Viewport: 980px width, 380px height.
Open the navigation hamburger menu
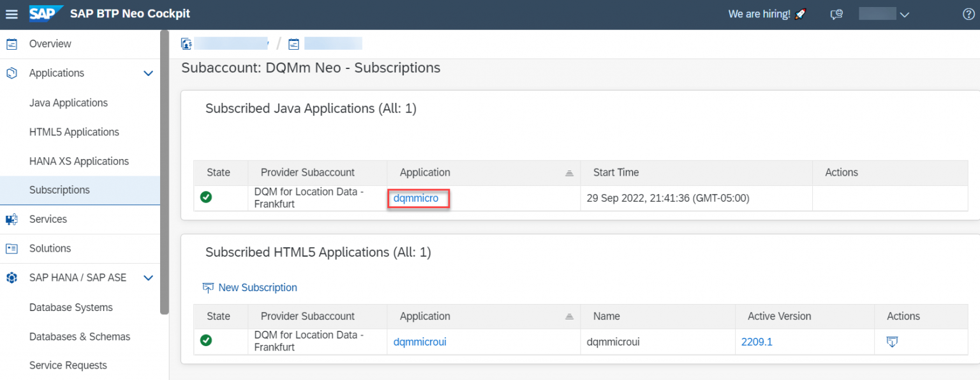(11, 13)
